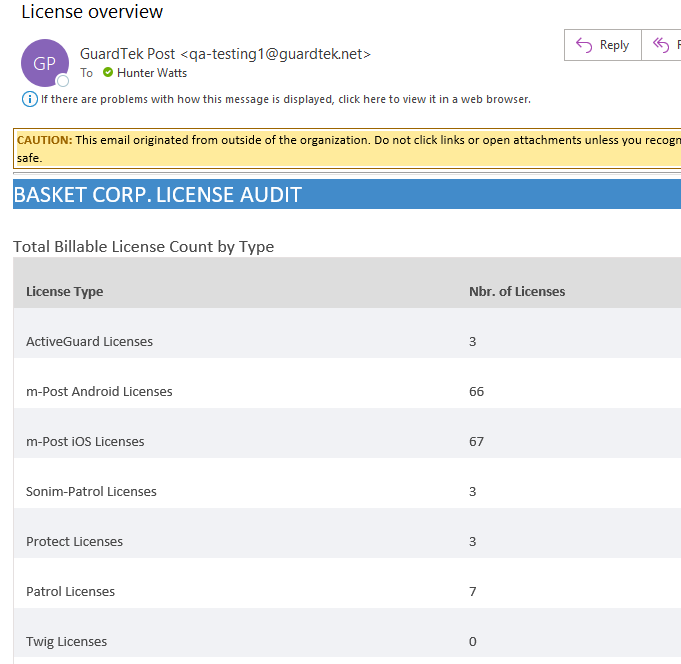Image resolution: width=681 pixels, height=664 pixels.
Task: Click the value 0 for Twig Licenses
Action: 473,641
